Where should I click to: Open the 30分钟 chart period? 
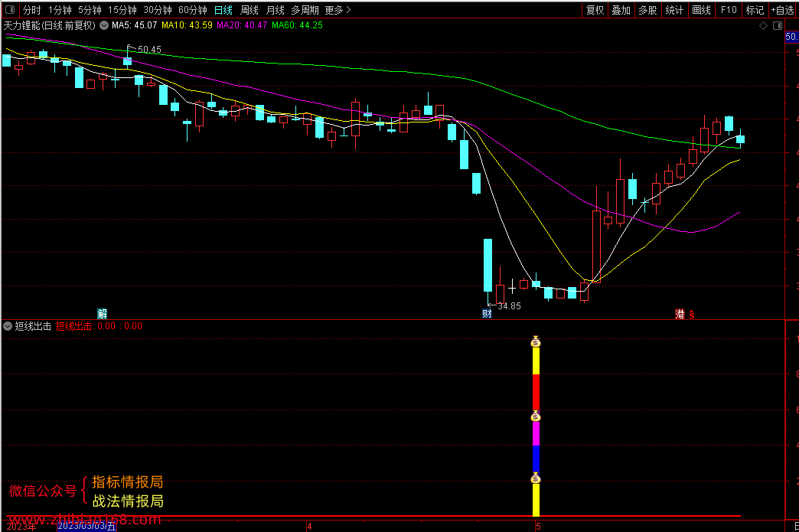pyautogui.click(x=158, y=10)
